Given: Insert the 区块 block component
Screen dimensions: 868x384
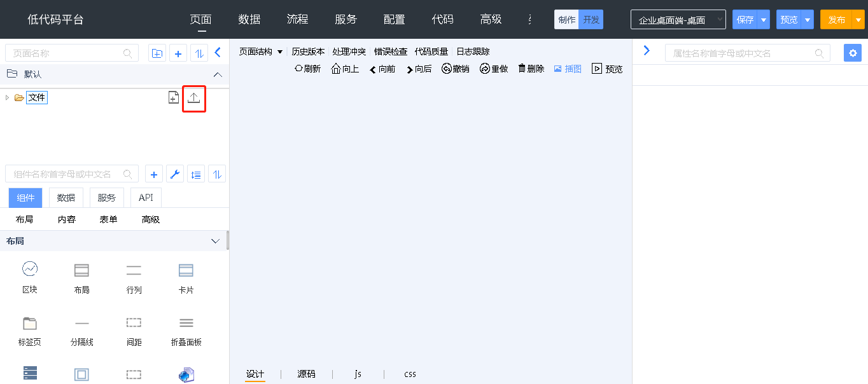Looking at the screenshot, I should 30,278.
